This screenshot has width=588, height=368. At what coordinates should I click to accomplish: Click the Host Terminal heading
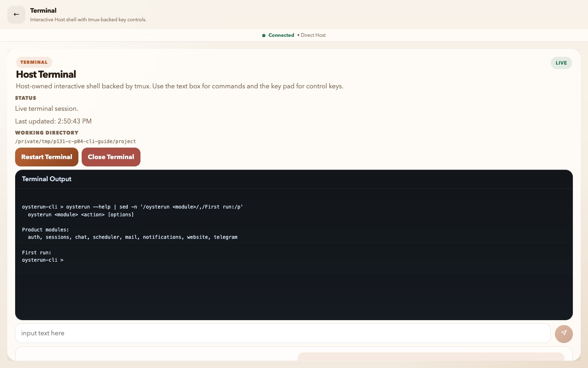tap(46, 74)
